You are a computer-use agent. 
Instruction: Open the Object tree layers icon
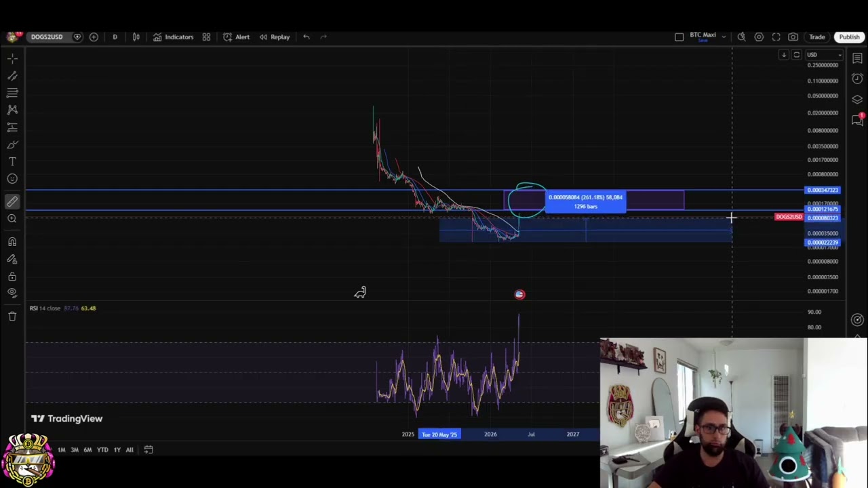[857, 100]
